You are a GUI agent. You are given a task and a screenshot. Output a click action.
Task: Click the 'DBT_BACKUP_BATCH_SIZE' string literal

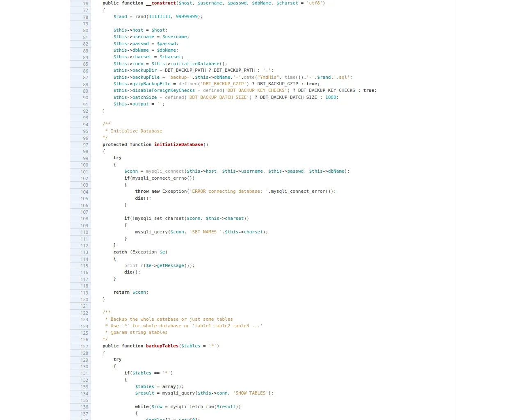tap(218, 98)
